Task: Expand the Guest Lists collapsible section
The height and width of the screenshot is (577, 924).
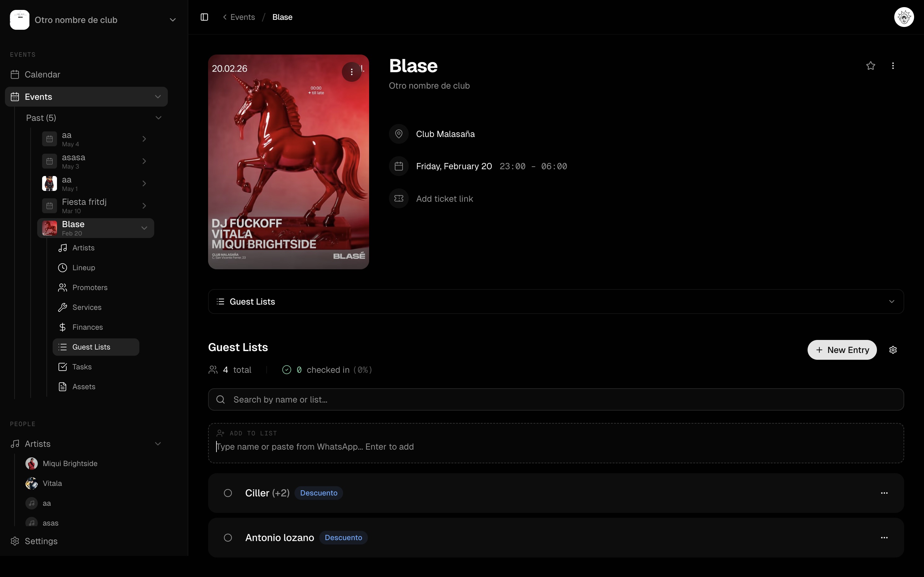Action: (556, 302)
